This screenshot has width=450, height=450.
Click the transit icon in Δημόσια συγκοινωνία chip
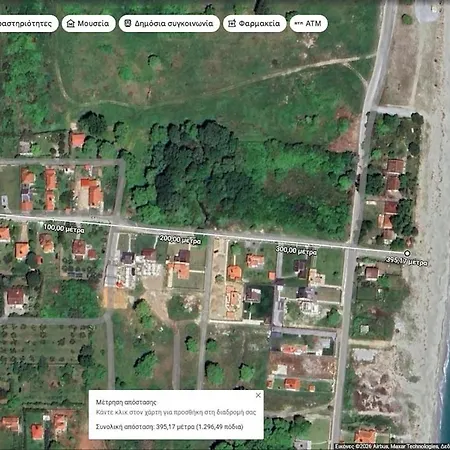click(x=128, y=23)
